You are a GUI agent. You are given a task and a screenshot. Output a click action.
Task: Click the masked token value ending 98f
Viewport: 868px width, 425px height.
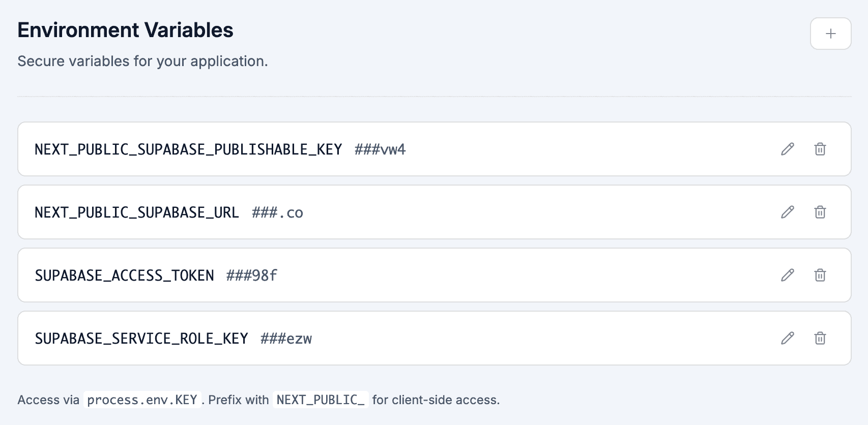click(252, 276)
